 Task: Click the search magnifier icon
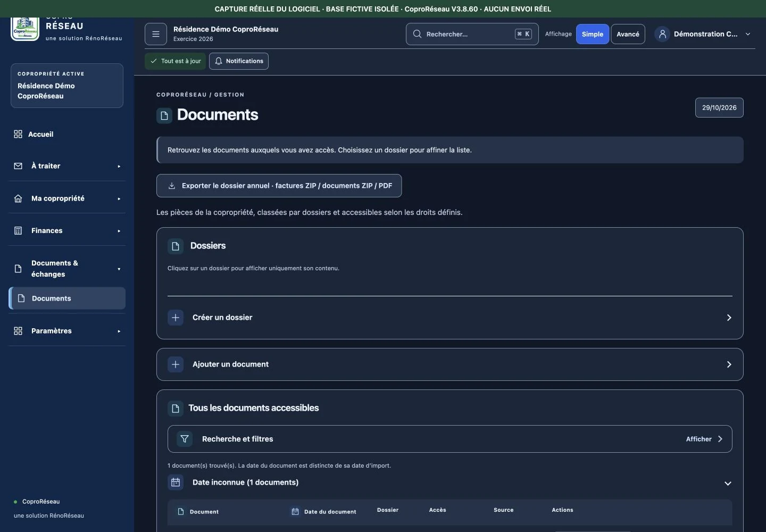[x=417, y=34]
